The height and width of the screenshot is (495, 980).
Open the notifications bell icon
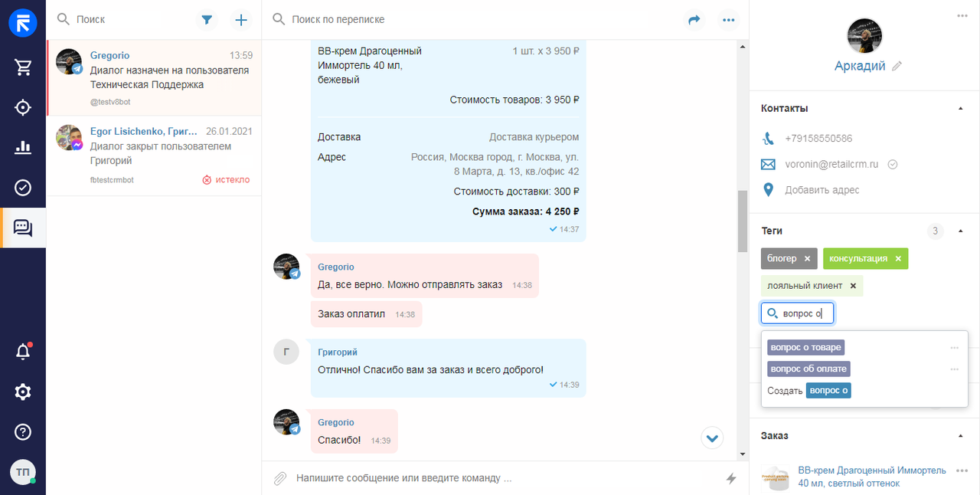point(23,352)
